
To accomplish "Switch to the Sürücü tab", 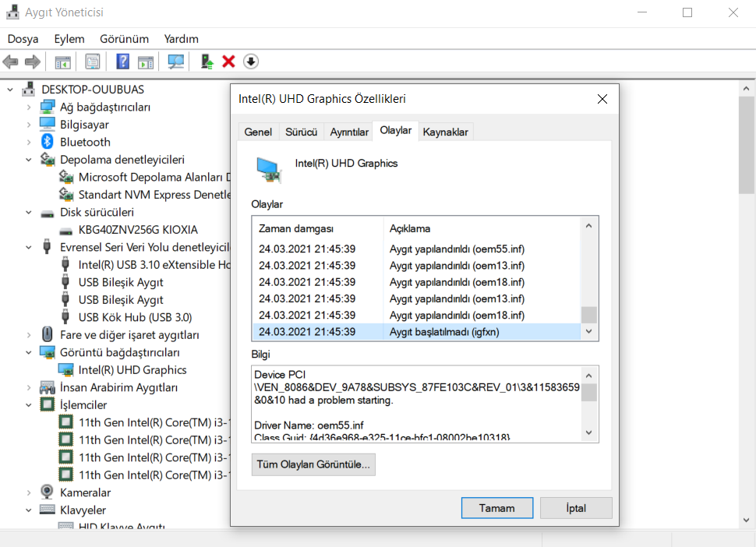I will tap(301, 131).
